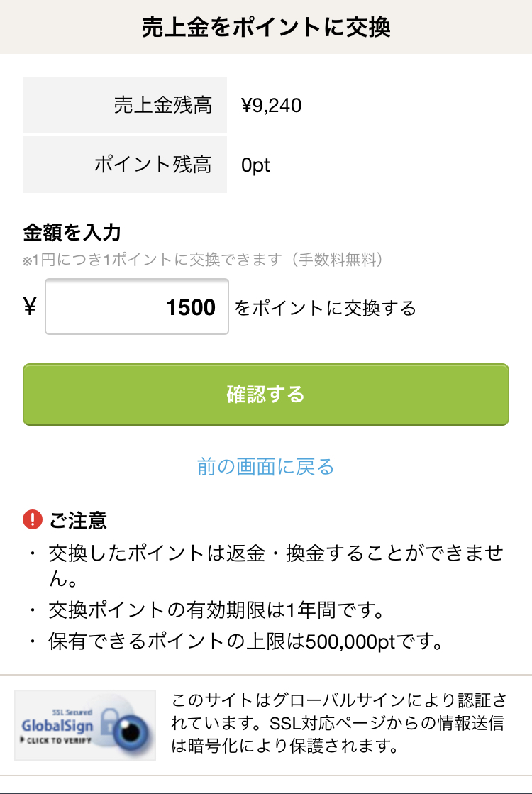The height and width of the screenshot is (794, 532).
Task: Click the GlobalSign SSL seal image
Action: tap(85, 724)
